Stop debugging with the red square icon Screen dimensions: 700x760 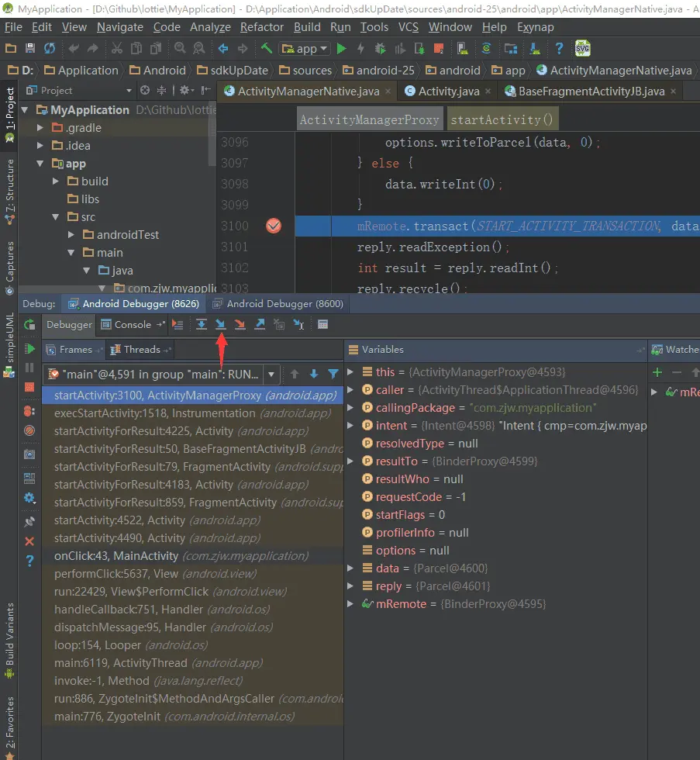(29, 387)
